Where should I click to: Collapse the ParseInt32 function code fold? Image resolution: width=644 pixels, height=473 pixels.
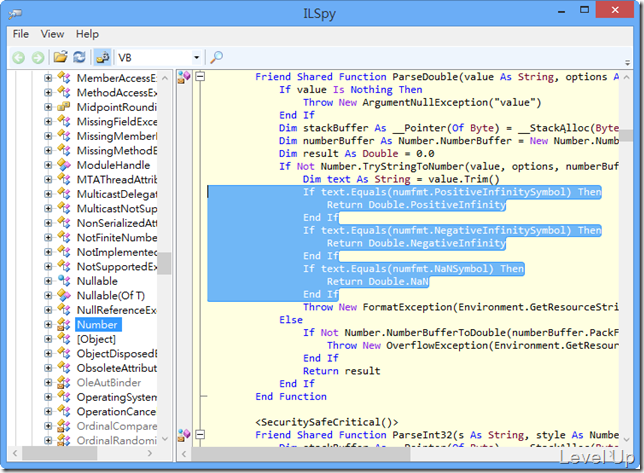point(200,434)
